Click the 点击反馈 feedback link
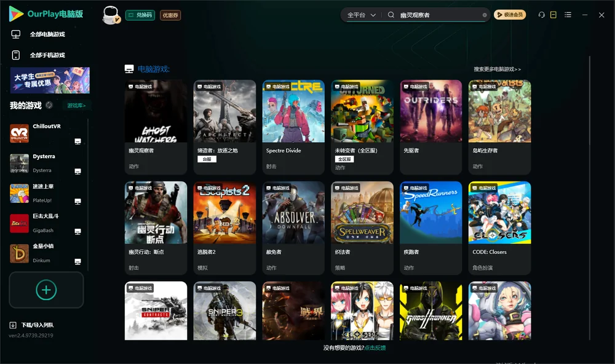The height and width of the screenshot is (364, 615). click(x=375, y=347)
